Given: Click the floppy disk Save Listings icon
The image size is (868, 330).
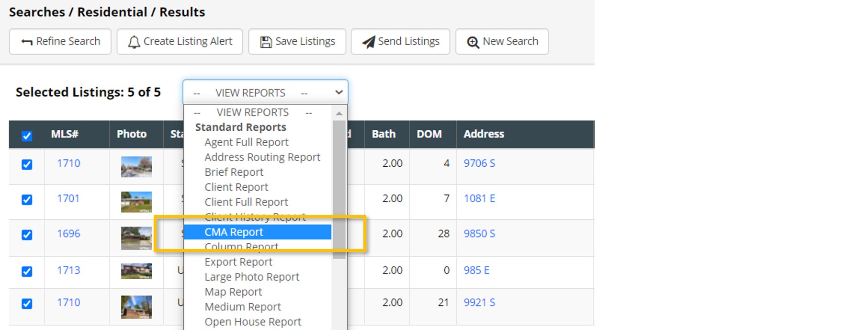Looking at the screenshot, I should click(266, 42).
